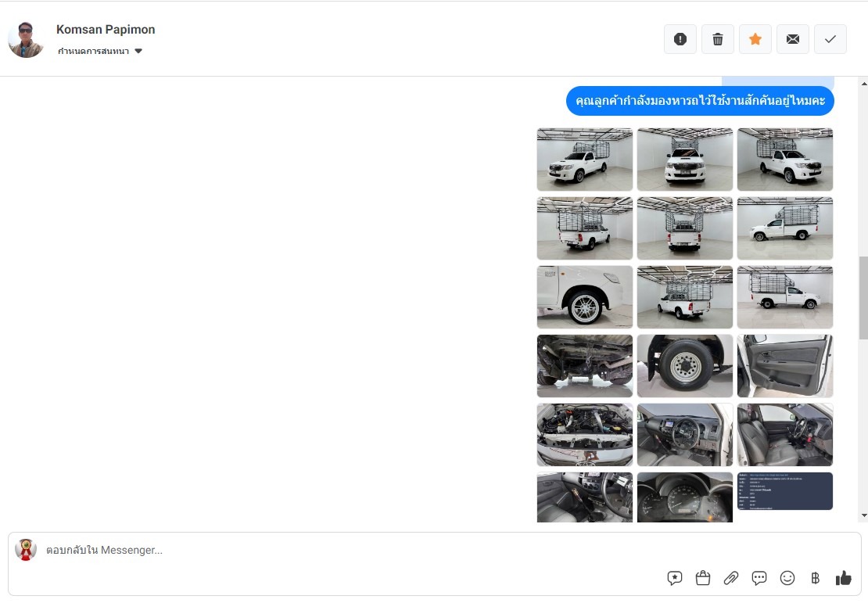Click the baht payment request icon
This screenshot has height=603, width=868.
[x=815, y=578]
